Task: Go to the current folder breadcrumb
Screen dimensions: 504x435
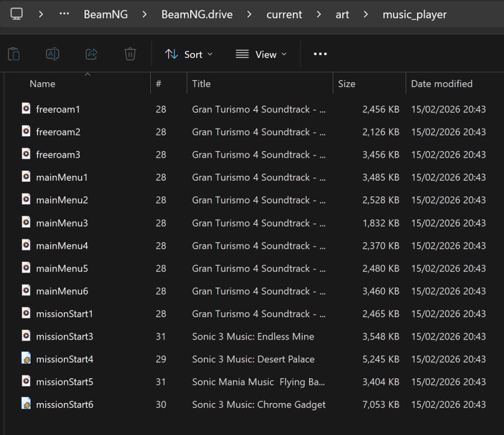Action: pos(284,14)
